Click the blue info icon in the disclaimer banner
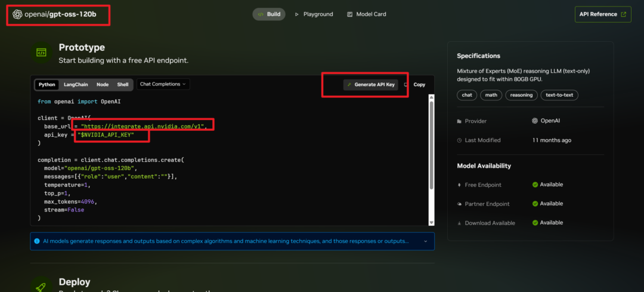The width and height of the screenshot is (644, 292). point(37,241)
